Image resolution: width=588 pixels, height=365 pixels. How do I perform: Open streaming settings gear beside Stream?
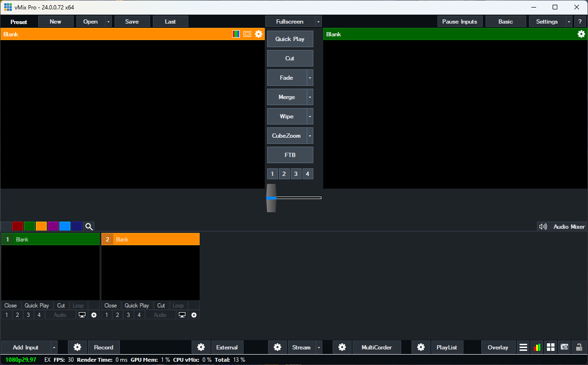click(x=277, y=347)
